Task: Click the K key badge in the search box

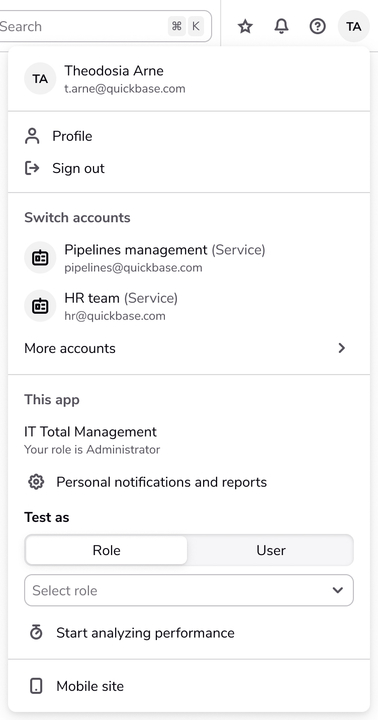Action: (x=196, y=26)
